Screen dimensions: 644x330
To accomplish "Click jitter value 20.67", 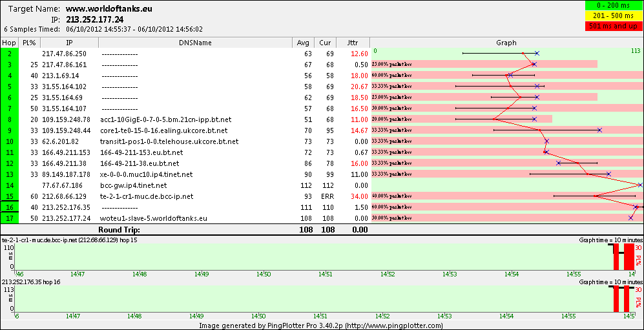I will [360, 87].
